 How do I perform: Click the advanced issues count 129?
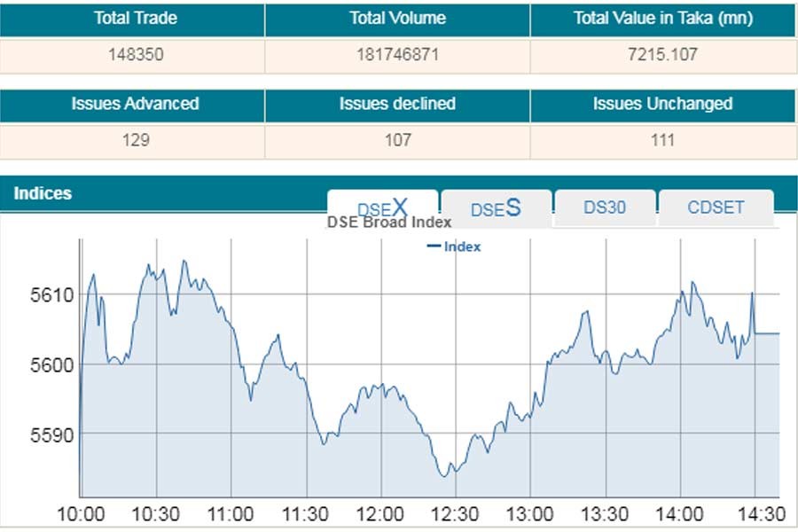[137, 140]
